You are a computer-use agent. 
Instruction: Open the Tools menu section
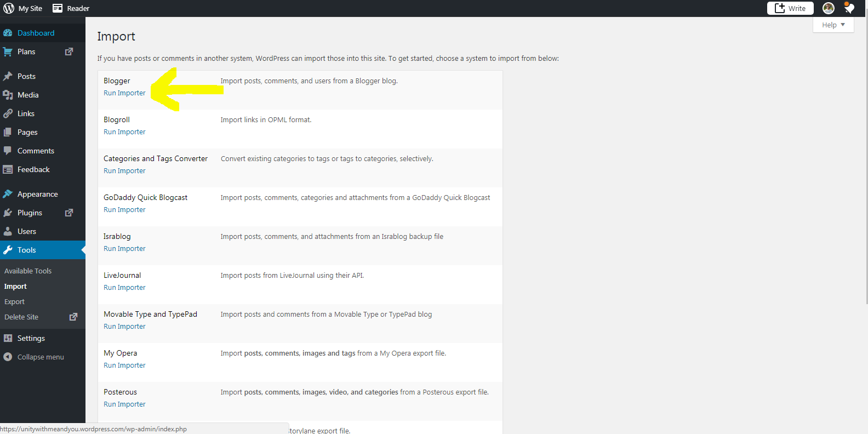[x=26, y=250]
